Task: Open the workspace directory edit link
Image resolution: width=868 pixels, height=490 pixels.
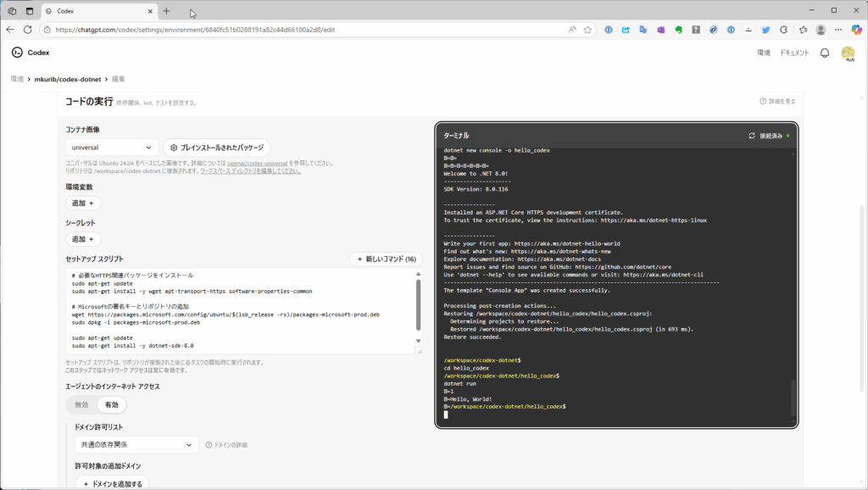Action: click(x=250, y=171)
